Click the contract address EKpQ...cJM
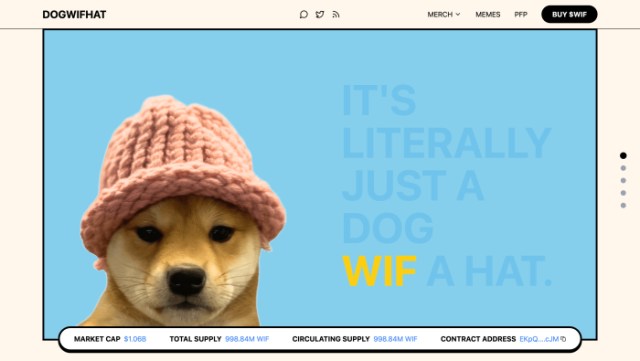 click(x=539, y=339)
